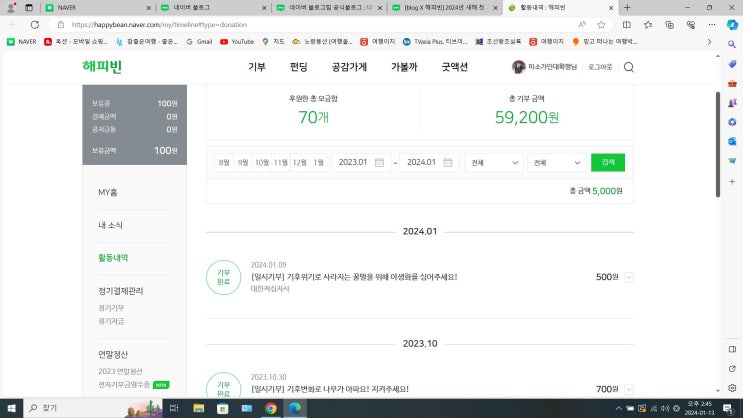Image resolution: width=743 pixels, height=418 pixels.
Task: Open the user profile avatar
Action: [518, 67]
